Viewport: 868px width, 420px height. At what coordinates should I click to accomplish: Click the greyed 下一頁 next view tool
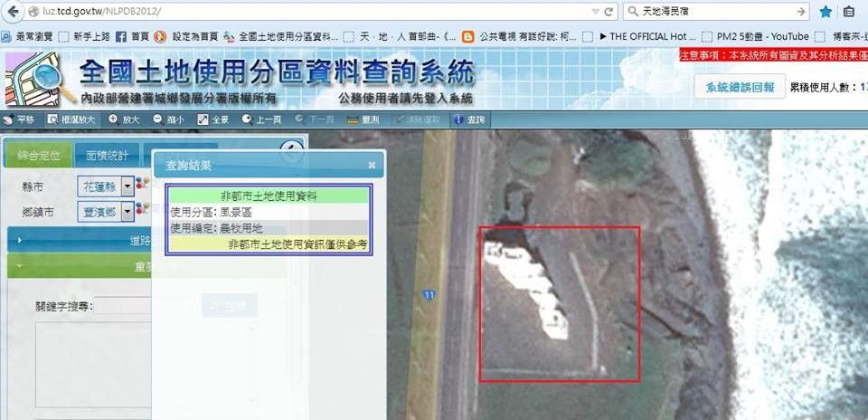tap(315, 119)
